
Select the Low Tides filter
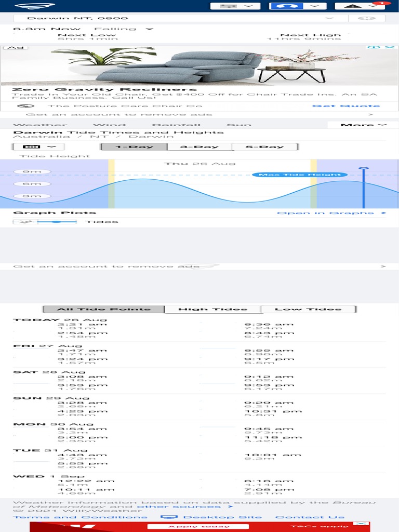click(308, 309)
